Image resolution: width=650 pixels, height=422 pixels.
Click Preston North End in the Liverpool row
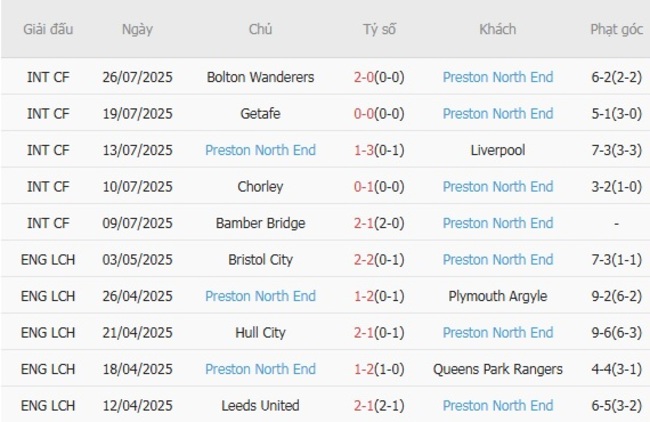pos(260,150)
